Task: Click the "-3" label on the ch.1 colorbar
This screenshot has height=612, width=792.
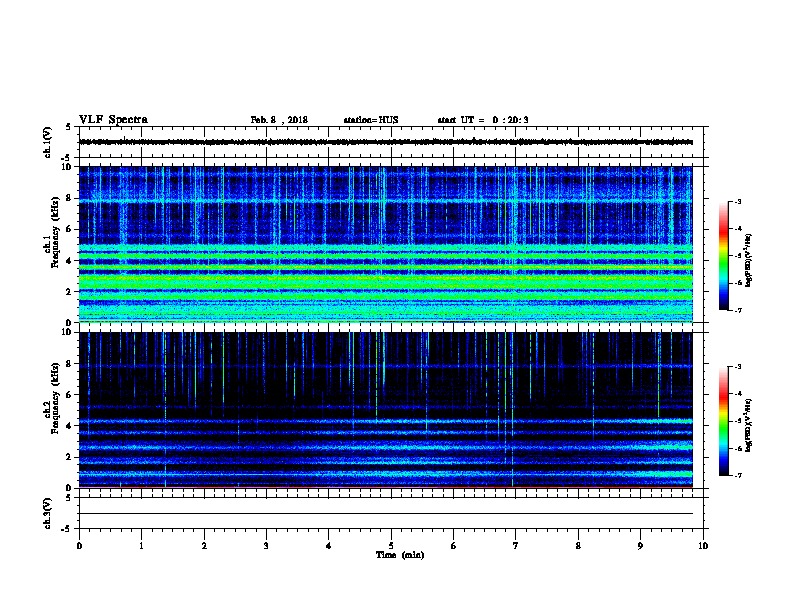Action: tap(737, 202)
